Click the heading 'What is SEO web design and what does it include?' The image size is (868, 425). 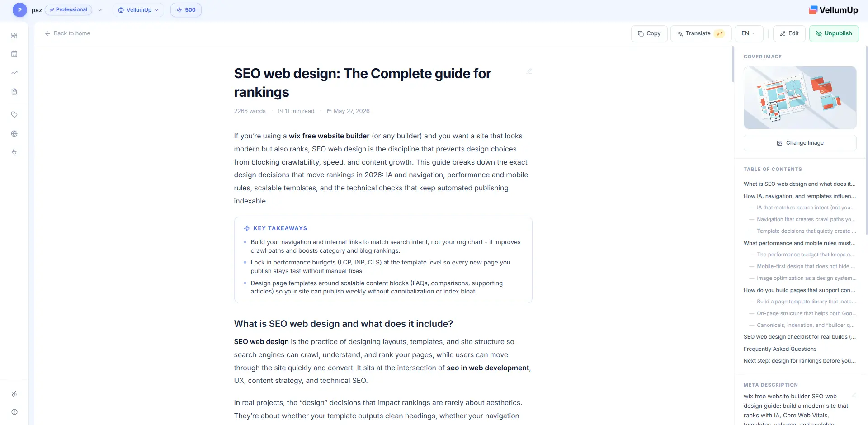pyautogui.click(x=343, y=324)
